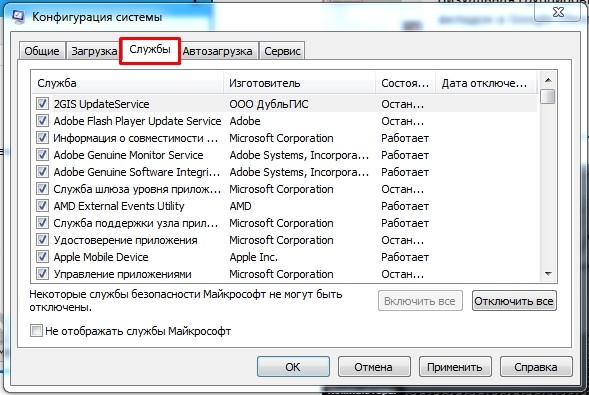Click the Adobe manufacturer cell for Flash Player
Viewport: 589px width, 395px height.
[245, 121]
